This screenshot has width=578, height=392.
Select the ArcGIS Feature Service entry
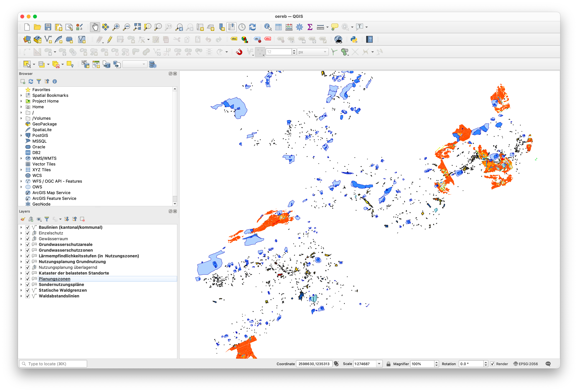point(54,198)
